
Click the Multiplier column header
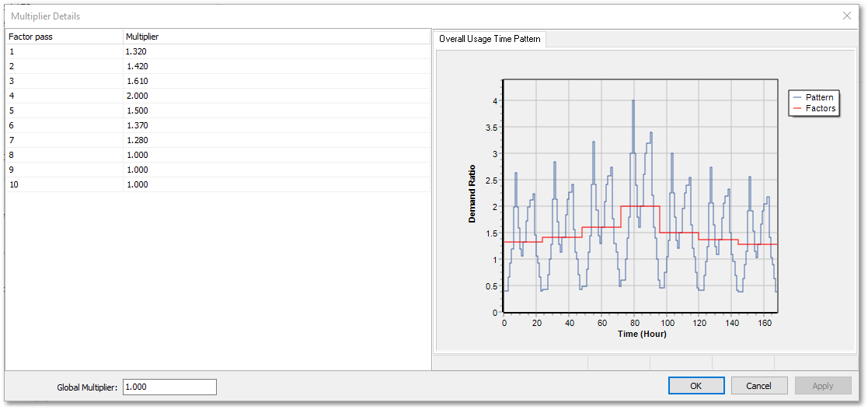[x=276, y=37]
